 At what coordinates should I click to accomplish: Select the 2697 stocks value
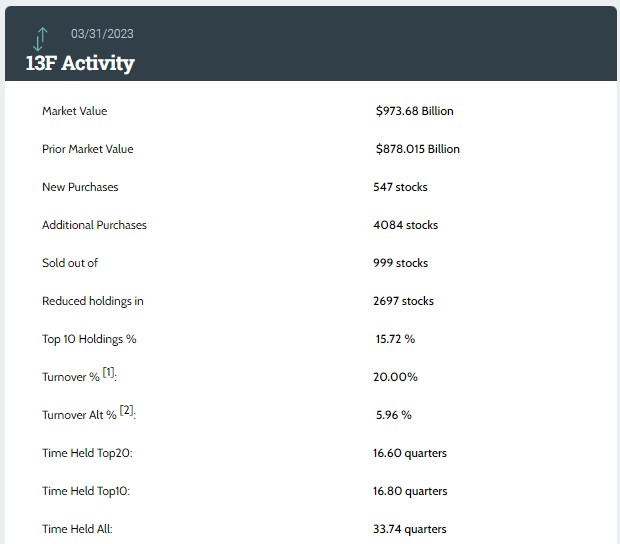[x=403, y=301]
